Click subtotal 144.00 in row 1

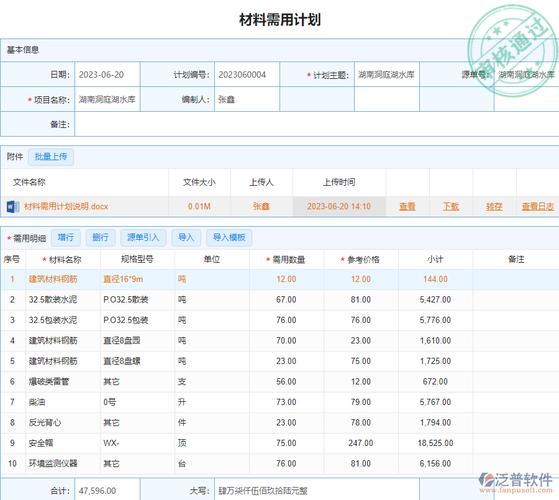(435, 279)
